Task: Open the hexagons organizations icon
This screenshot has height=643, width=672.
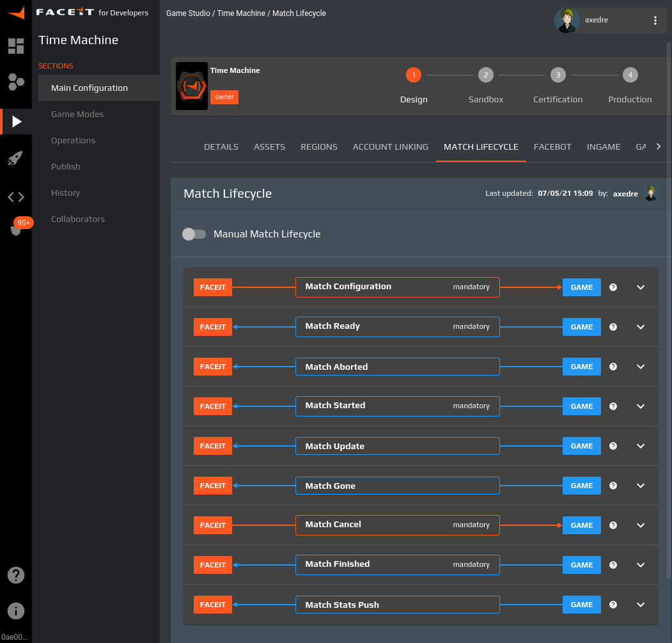Action: (x=16, y=82)
